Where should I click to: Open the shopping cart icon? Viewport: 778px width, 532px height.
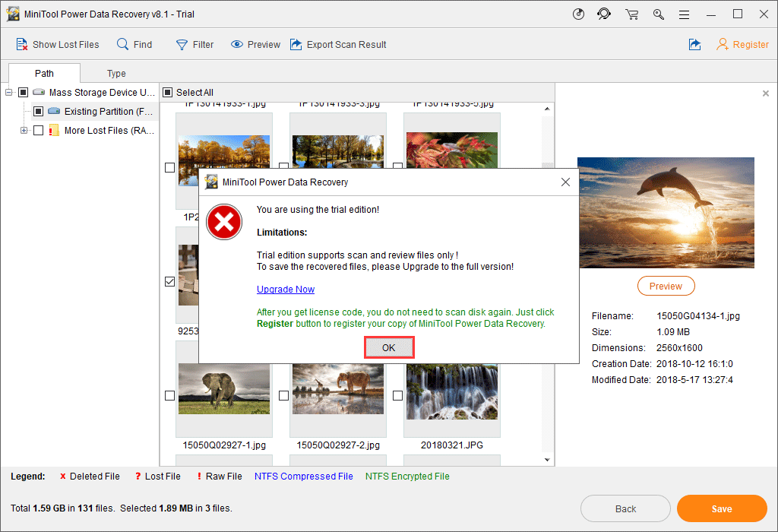tap(631, 14)
